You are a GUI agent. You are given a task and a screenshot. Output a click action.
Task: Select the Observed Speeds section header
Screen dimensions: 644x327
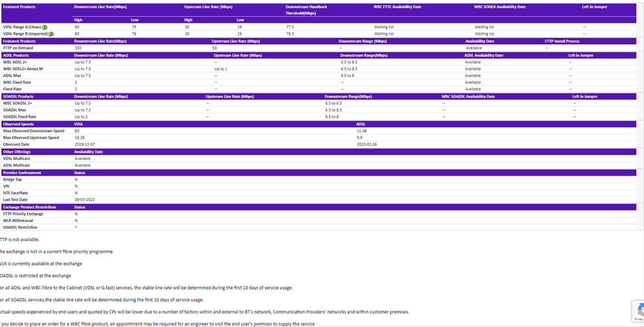(x=19, y=124)
